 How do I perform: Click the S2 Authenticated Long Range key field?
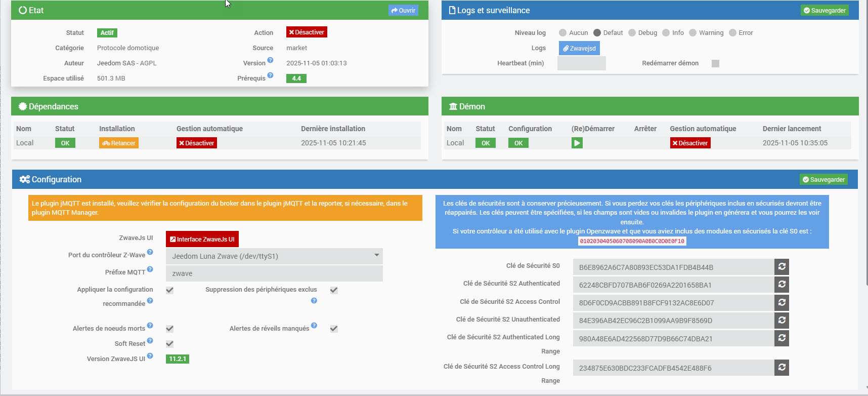pos(674,338)
